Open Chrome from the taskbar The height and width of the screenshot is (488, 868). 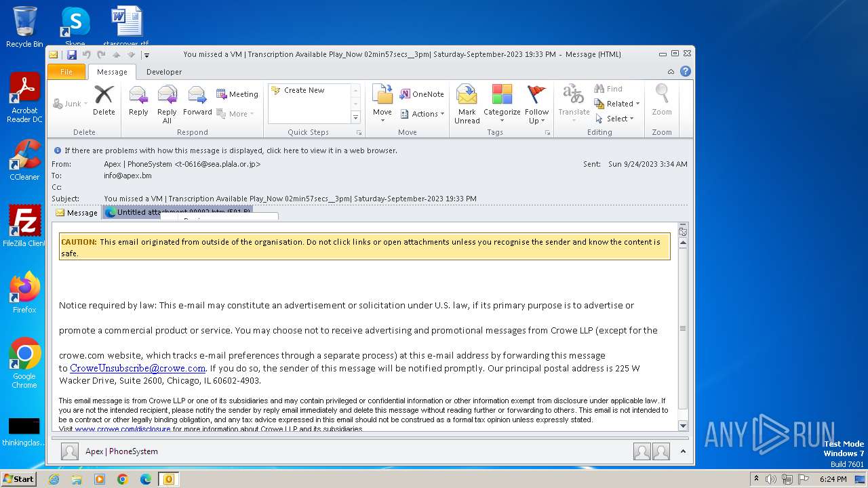point(123,479)
